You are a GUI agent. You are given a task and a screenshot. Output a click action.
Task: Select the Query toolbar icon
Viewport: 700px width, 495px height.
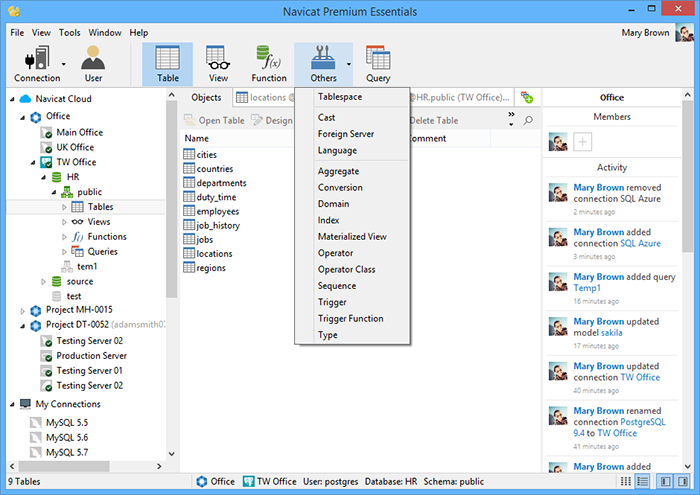(378, 64)
